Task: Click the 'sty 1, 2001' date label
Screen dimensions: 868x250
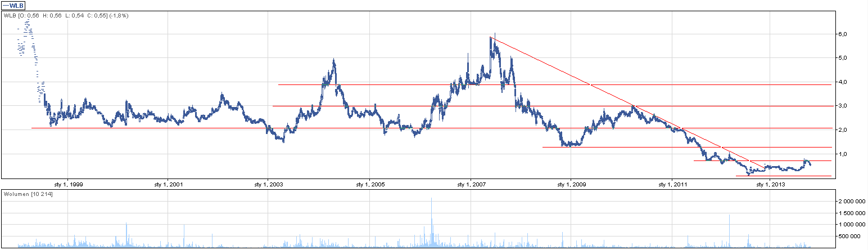Action: pos(168,184)
